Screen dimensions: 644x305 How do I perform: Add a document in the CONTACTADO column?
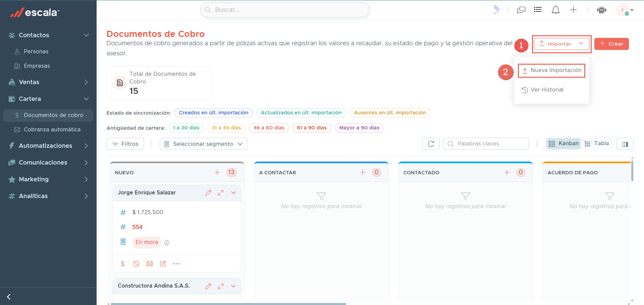507,172
